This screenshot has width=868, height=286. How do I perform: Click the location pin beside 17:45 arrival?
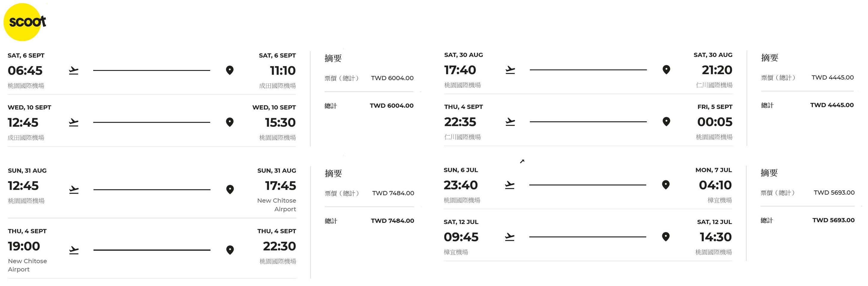coord(230,190)
